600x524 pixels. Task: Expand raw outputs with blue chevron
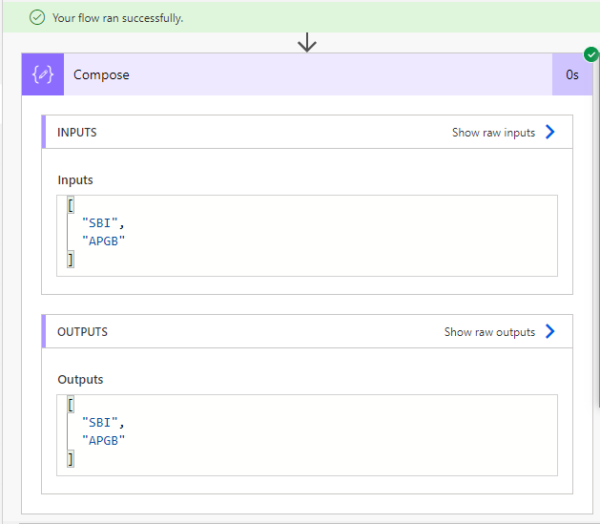(550, 331)
